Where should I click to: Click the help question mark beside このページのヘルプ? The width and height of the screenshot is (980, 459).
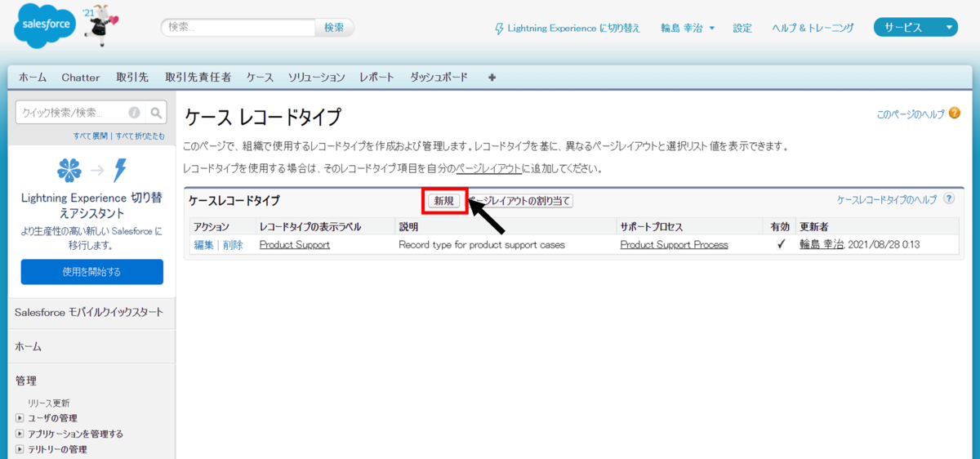[954, 114]
